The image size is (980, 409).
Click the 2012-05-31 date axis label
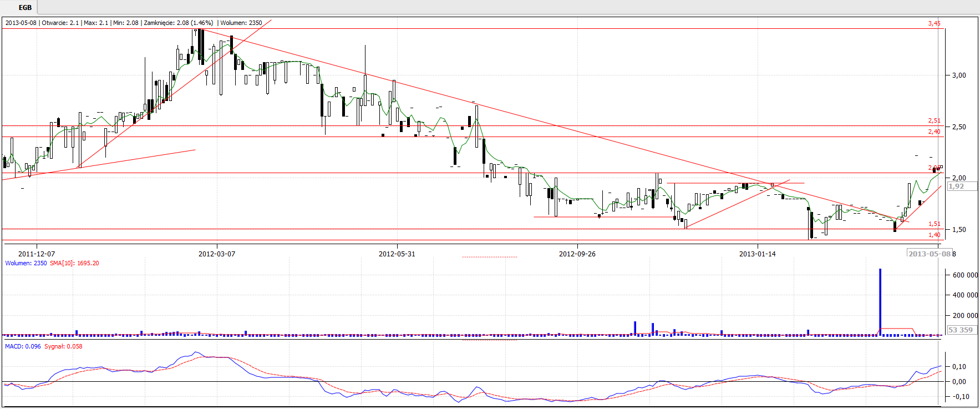(397, 254)
